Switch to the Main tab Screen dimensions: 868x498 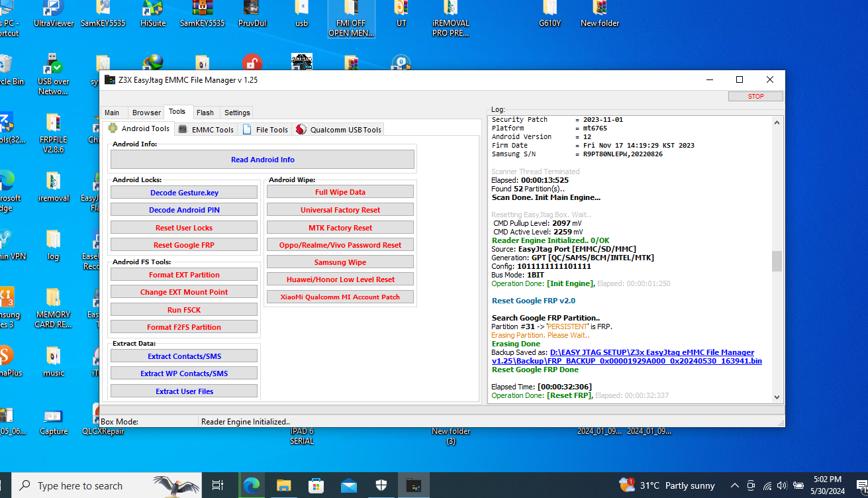(x=112, y=113)
